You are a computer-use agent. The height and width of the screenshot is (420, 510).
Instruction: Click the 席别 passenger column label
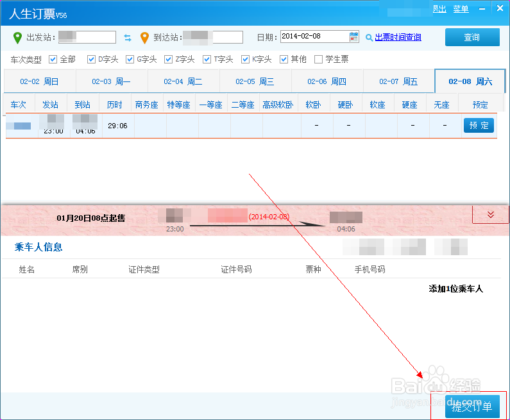pyautogui.click(x=80, y=269)
